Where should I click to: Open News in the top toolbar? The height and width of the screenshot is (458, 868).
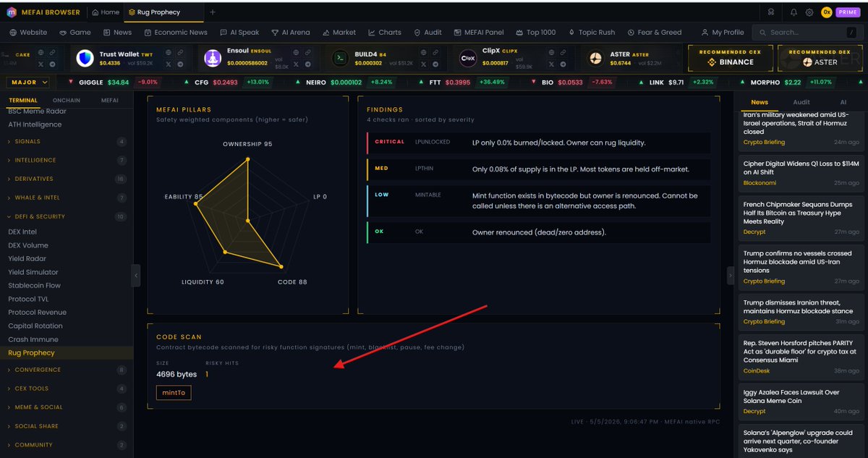coord(118,33)
